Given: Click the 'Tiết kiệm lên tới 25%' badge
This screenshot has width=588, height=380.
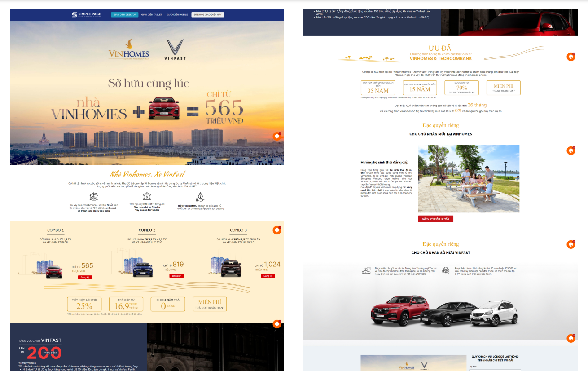Looking at the screenshot, I should pyautogui.click(x=84, y=304).
